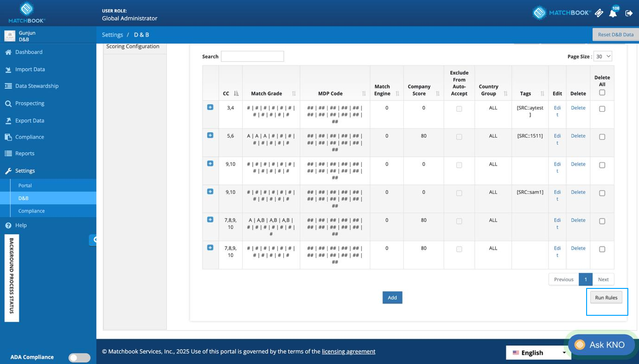Tick Exclude From Auto-Accept for CC 5,6 row
This screenshot has width=639, height=364.
[x=459, y=137]
